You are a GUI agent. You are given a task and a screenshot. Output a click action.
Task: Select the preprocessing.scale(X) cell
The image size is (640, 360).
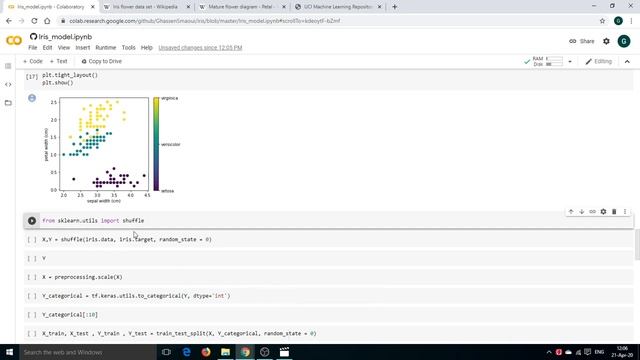(329, 277)
